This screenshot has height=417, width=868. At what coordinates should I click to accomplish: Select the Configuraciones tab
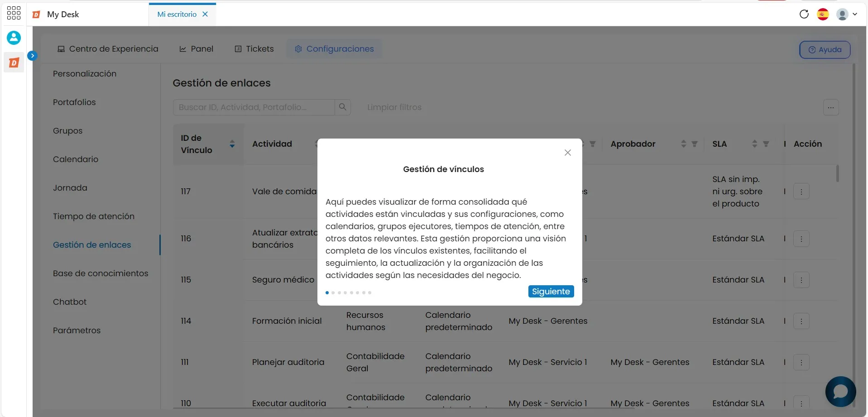pos(334,49)
